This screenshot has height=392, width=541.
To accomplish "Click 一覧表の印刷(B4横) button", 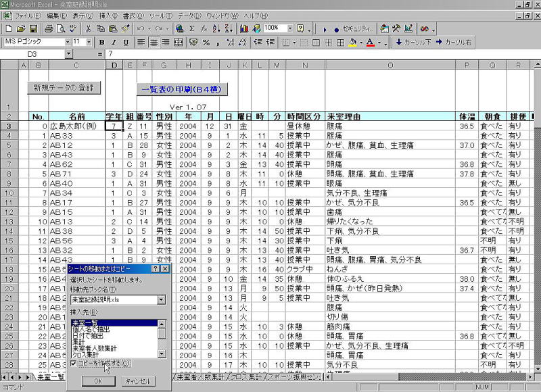I will [x=182, y=89].
